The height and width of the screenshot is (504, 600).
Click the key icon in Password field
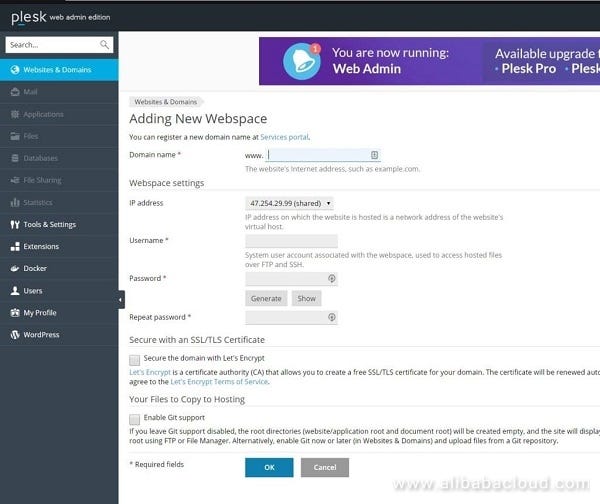[x=332, y=279]
